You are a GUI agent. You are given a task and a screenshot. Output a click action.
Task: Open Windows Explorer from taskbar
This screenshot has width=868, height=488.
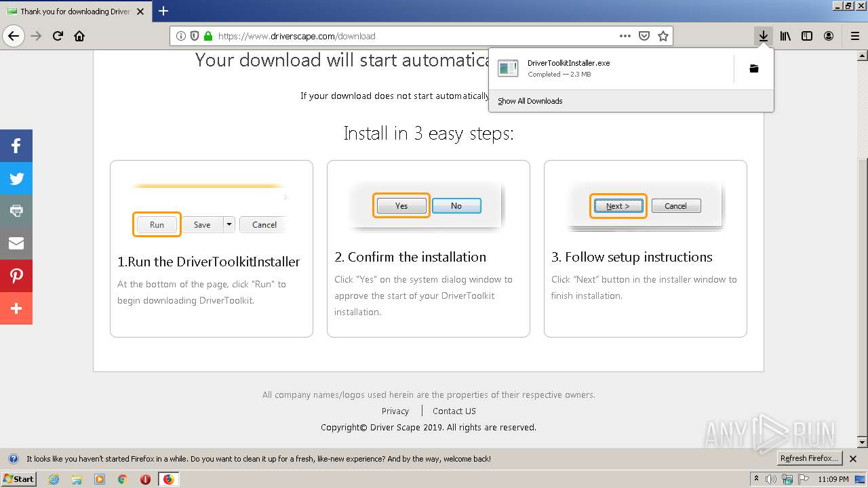pos(77,479)
